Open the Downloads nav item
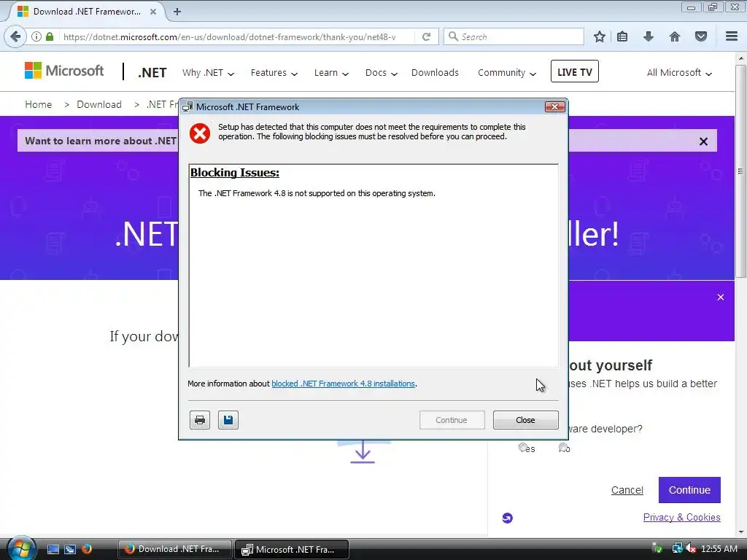This screenshot has width=747, height=560. (435, 72)
